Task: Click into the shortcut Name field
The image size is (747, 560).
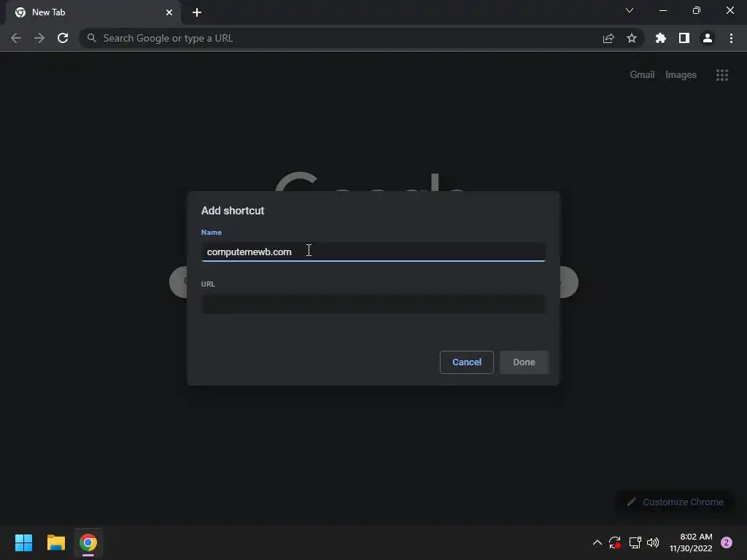Action: [373, 252]
